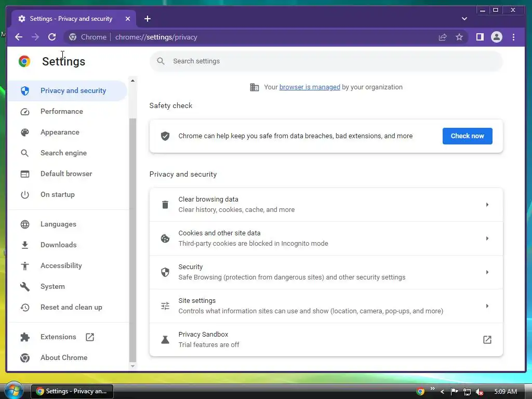Reload the settings page

coord(52,37)
